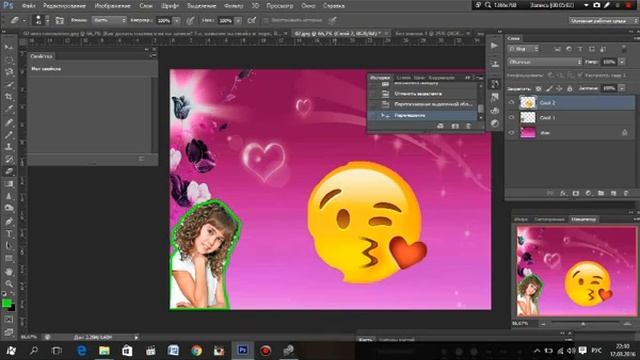Open the History panel dock icon

tap(494, 84)
